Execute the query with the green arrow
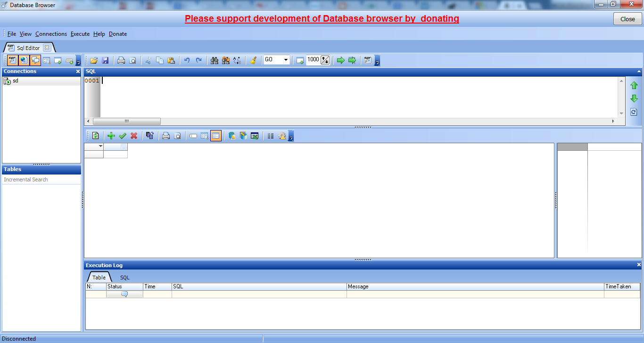This screenshot has height=343, width=644. [x=341, y=60]
